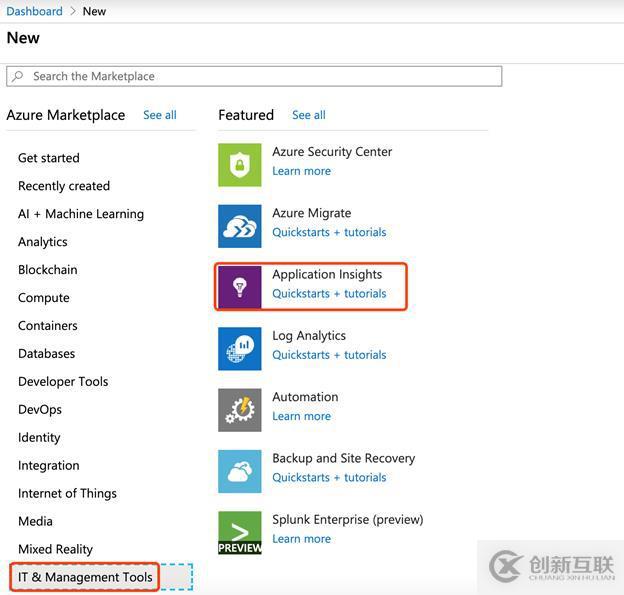The height and width of the screenshot is (595, 624).
Task: Open Learn more for Splunk Enterprise
Action: pos(301,539)
